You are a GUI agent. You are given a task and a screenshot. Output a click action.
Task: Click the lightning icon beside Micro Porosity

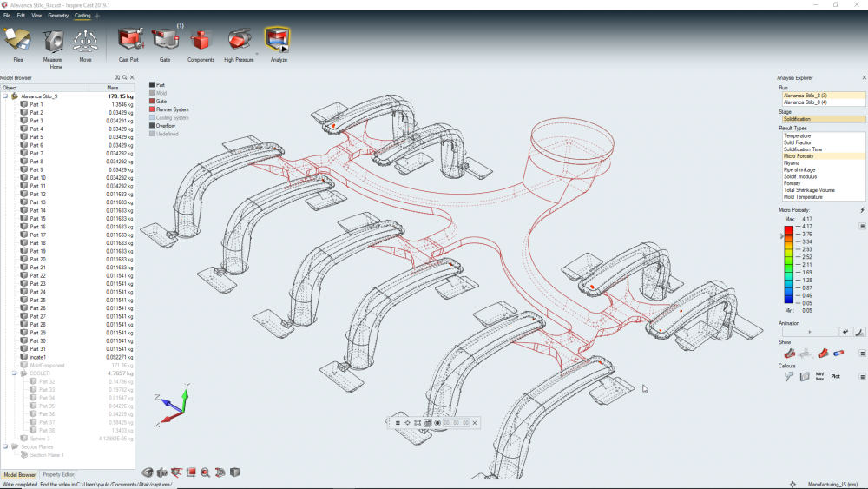click(862, 210)
